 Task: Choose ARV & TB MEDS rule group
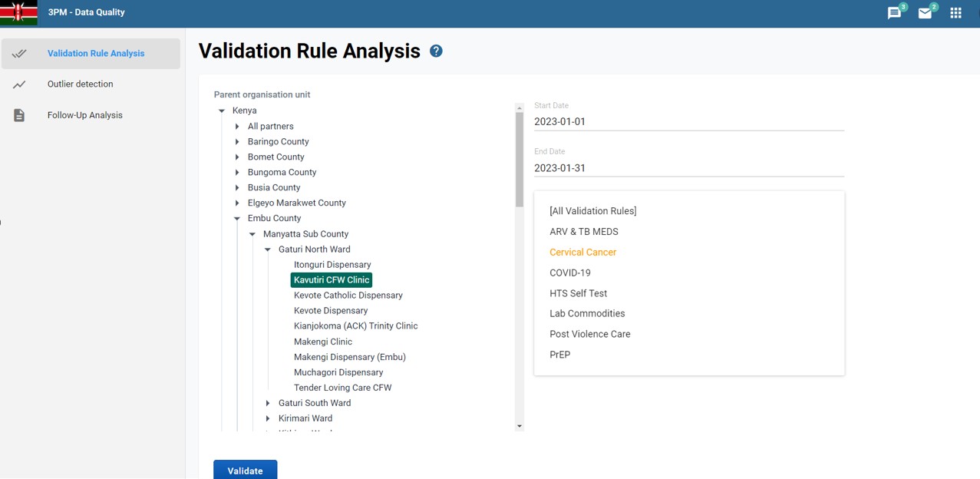(584, 232)
